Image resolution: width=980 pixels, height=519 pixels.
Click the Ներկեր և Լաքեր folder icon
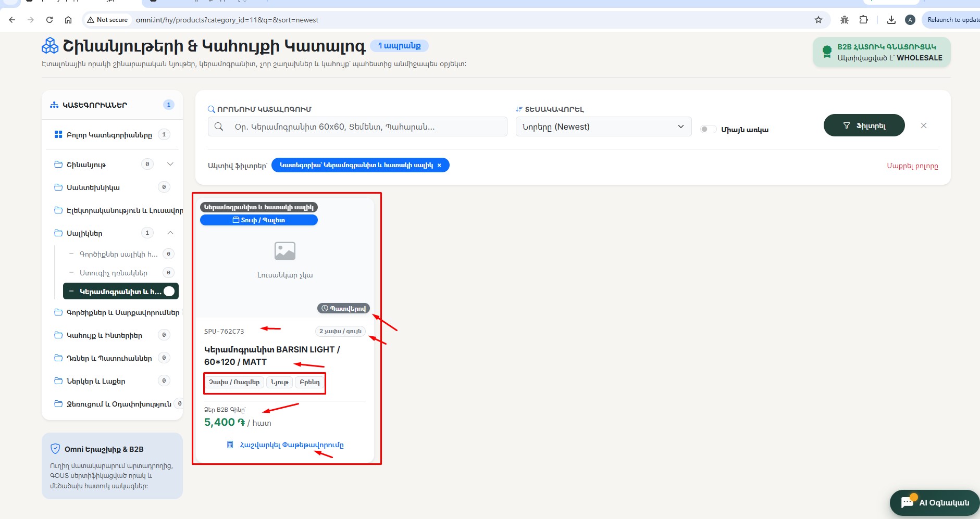58,381
